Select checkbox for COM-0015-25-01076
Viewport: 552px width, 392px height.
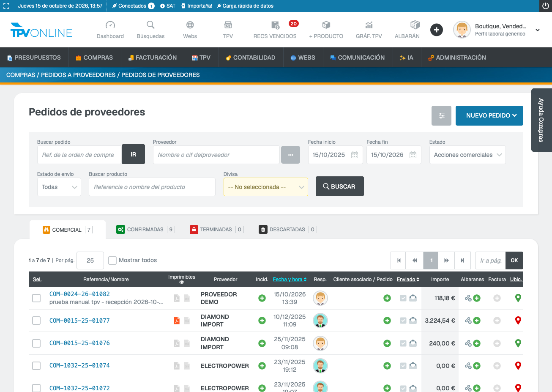coord(36,343)
